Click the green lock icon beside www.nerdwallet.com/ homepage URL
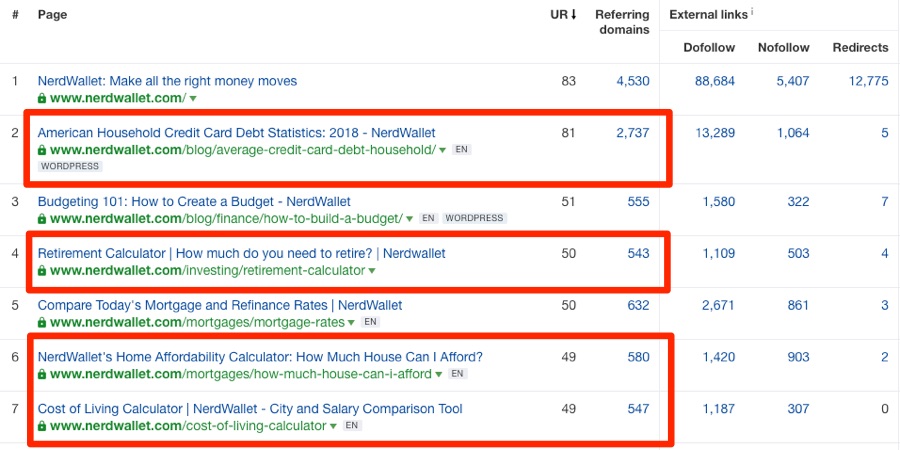The height and width of the screenshot is (450, 900). [42, 98]
